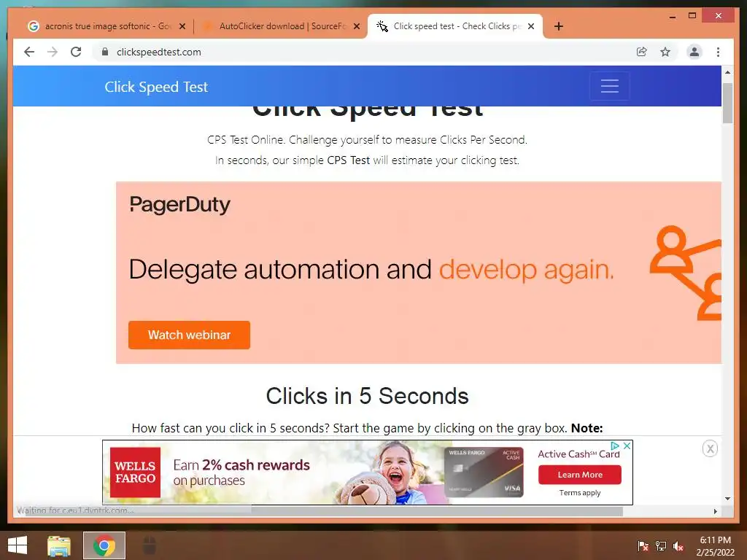Click the Learn More button in Wells Fargo ad
747x560 pixels.
click(580, 475)
